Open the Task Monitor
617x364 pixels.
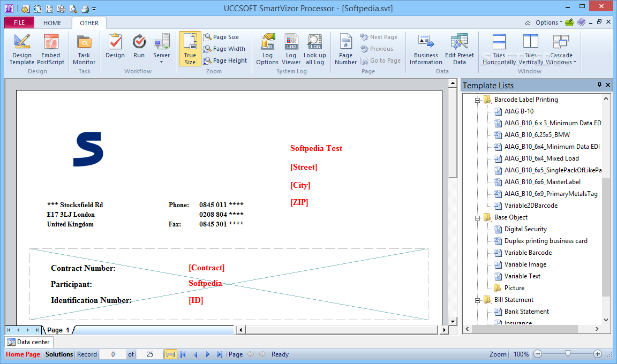[x=84, y=49]
